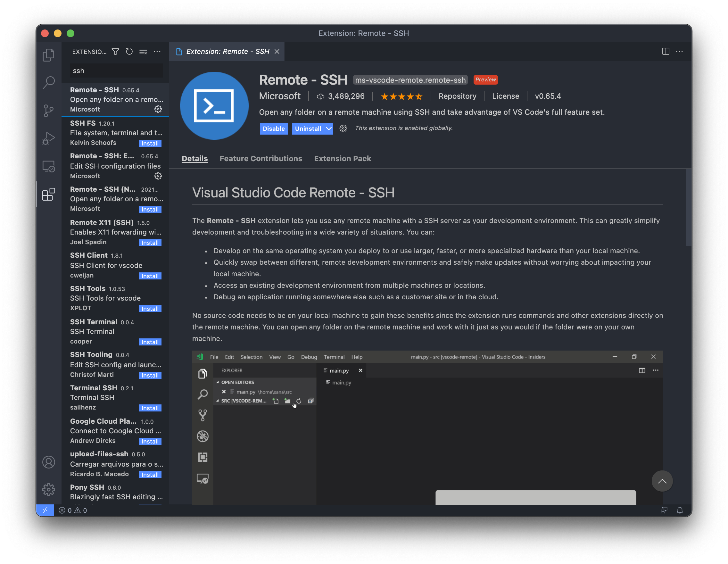Select the Remote - SSH list entry
The width and height of the screenshot is (728, 564).
click(115, 99)
